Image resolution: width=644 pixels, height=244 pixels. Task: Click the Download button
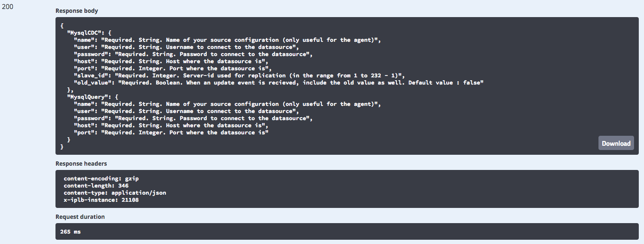click(x=616, y=143)
